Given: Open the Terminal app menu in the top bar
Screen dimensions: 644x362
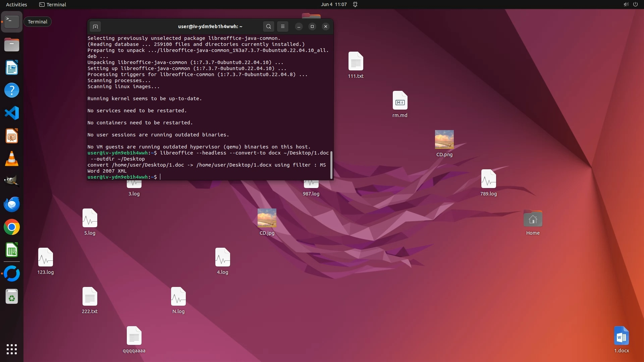Looking at the screenshot, I should pos(53,4).
